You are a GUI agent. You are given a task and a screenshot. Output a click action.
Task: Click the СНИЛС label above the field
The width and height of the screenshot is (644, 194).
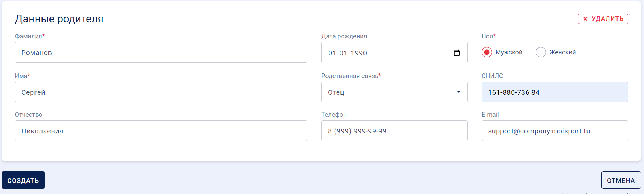492,76
